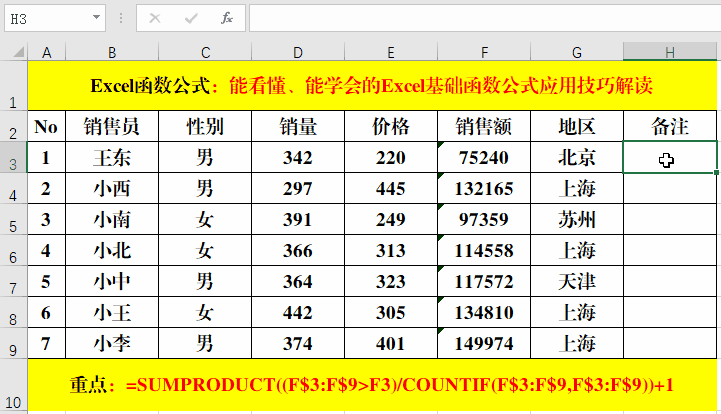Click the '销售员' header cell
Viewport: 721px width, 414px height.
pos(112,126)
